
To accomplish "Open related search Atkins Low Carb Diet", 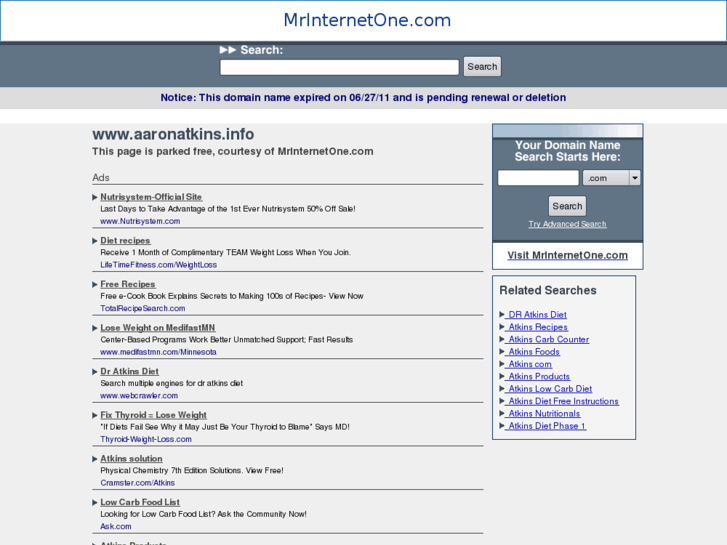I will pyautogui.click(x=548, y=389).
